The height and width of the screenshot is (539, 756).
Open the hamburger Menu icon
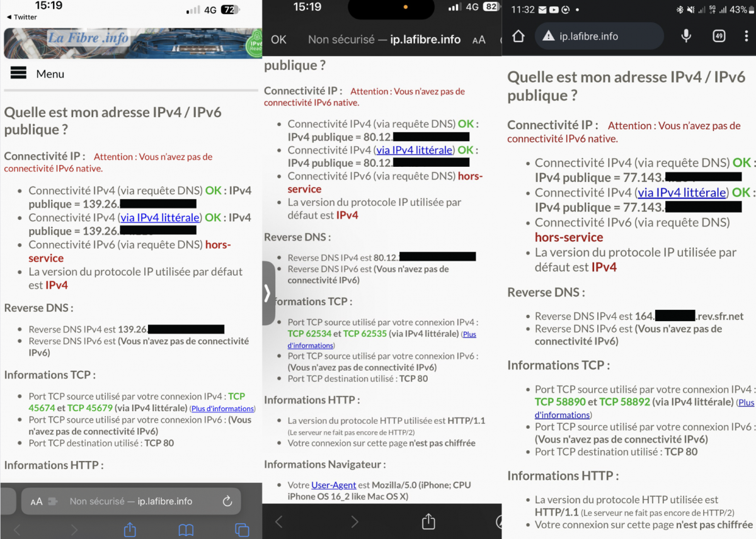tap(19, 74)
